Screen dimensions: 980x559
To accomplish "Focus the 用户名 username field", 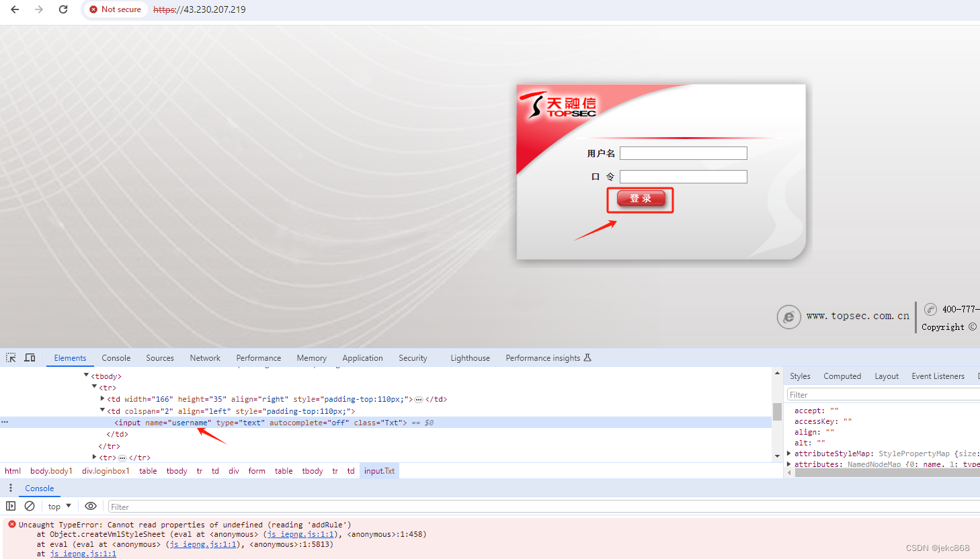I will (x=683, y=153).
